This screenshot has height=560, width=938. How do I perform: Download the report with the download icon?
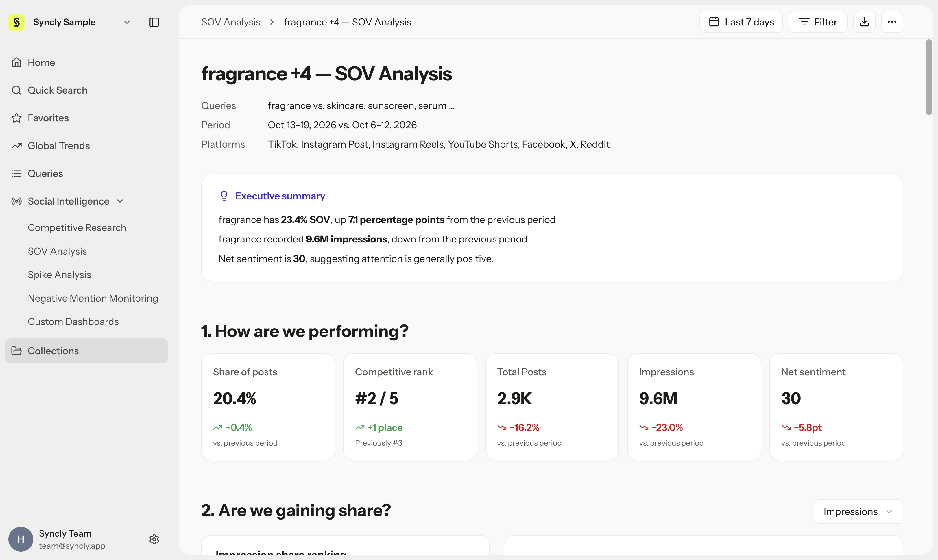tap(864, 22)
